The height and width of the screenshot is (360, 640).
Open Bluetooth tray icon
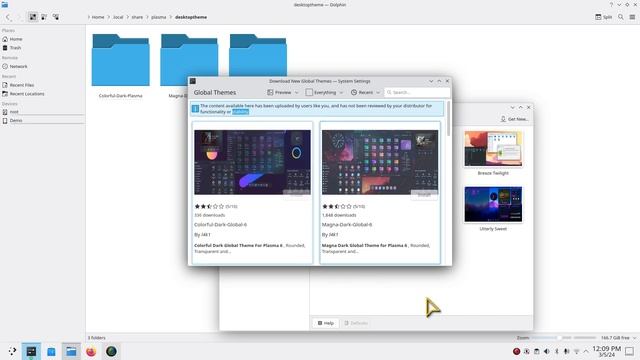556,351
